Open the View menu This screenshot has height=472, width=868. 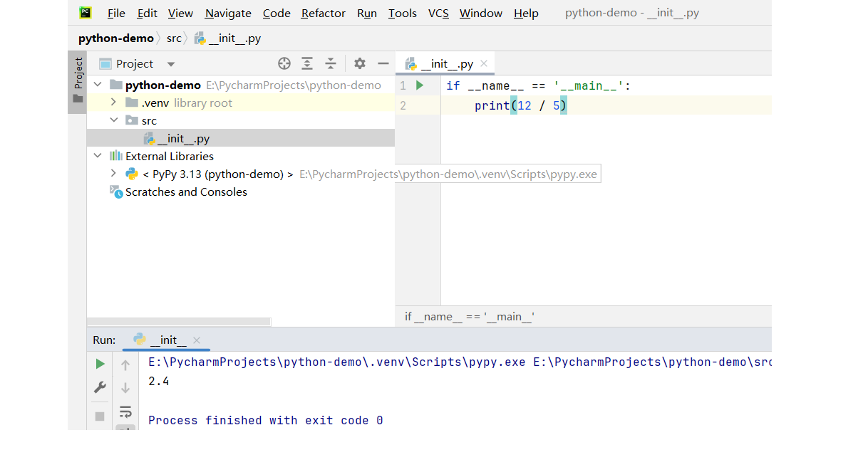180,13
